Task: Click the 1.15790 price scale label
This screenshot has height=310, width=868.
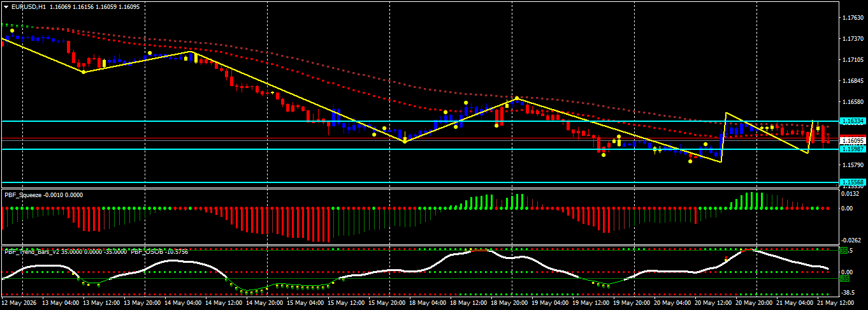Action: pos(852,165)
